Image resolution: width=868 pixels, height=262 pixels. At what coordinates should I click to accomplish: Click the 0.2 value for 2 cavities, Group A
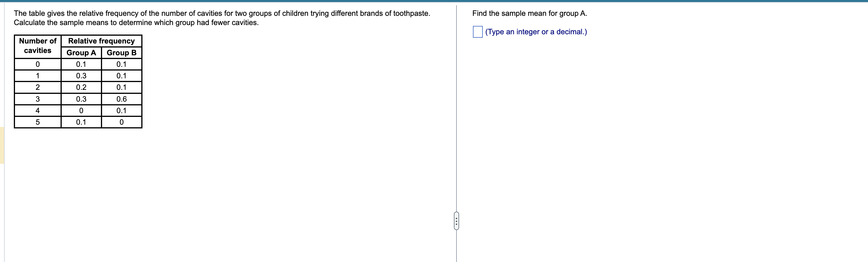[x=81, y=87]
